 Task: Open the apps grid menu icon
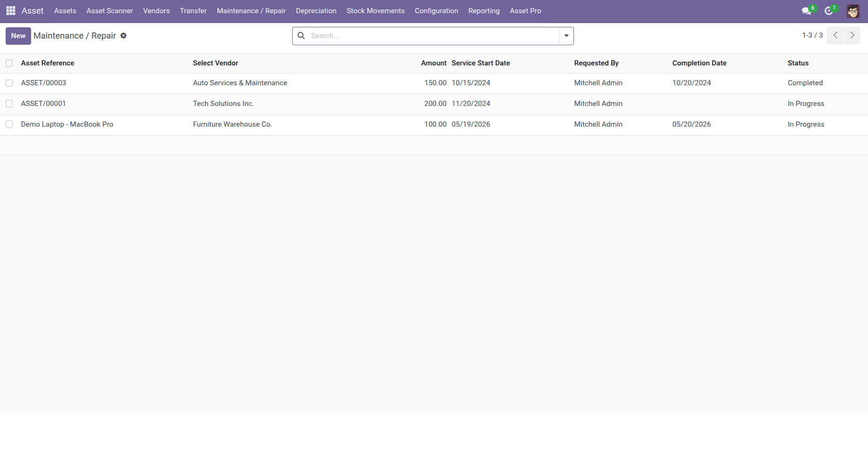tap(10, 10)
